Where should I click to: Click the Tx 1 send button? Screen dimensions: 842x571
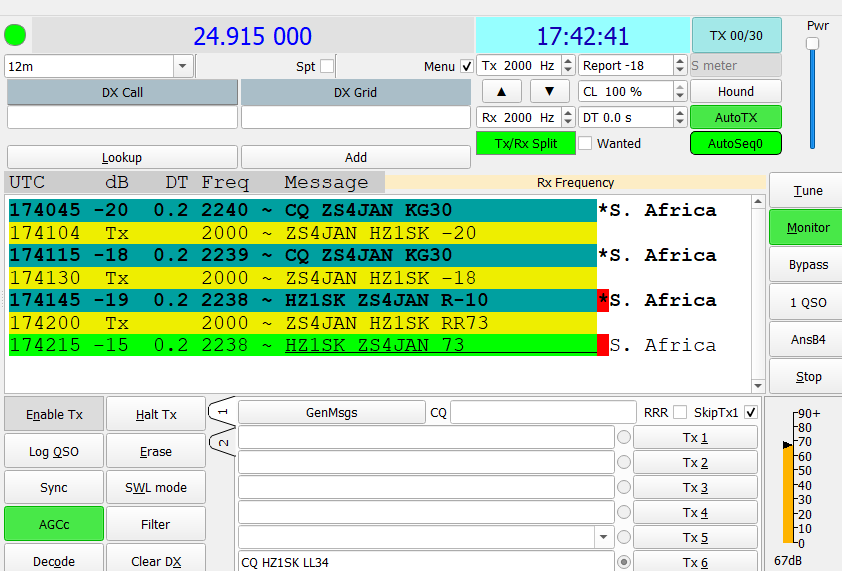pyautogui.click(x=695, y=437)
